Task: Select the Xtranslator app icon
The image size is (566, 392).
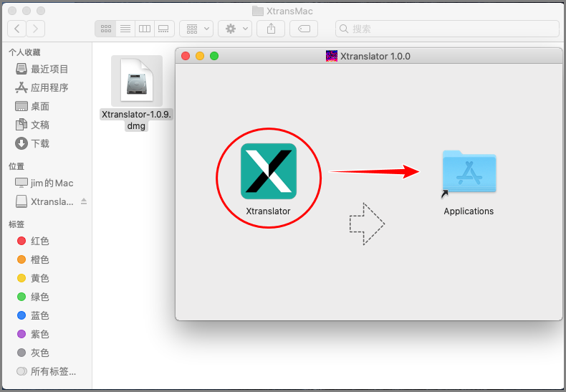Action: (269, 171)
